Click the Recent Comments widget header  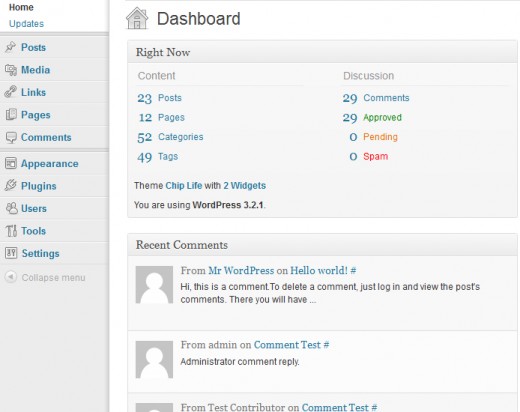click(322, 245)
